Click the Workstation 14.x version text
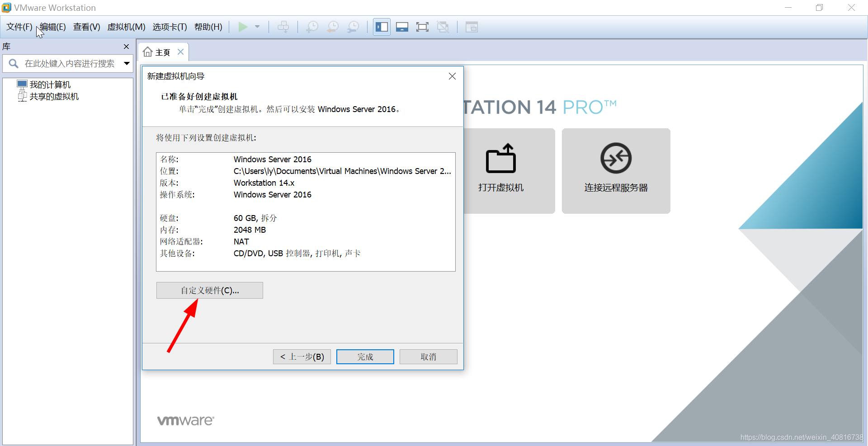Screen dimensions: 868x446 [264, 183]
